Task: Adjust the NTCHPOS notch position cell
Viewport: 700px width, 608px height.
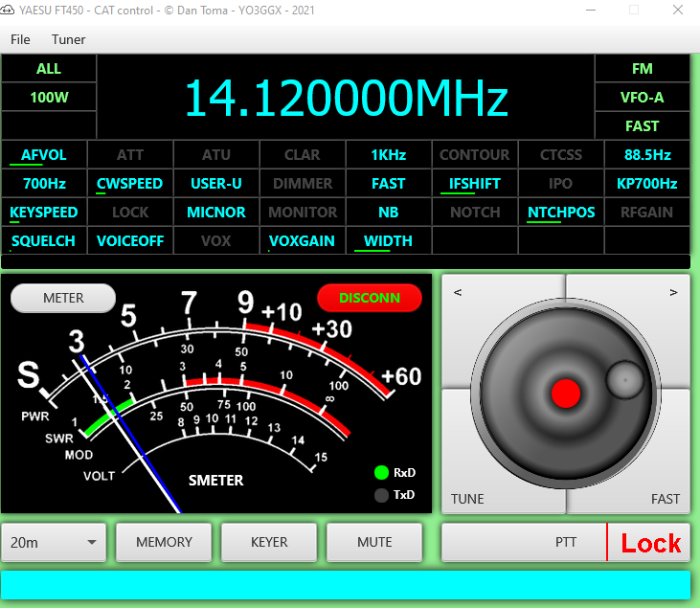Action: tap(561, 212)
